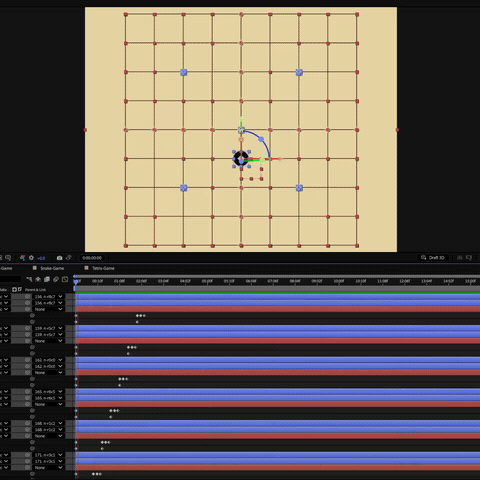Select the three-keyframe group under the 159 layers
The width and height of the screenshot is (480, 480).
click(x=132, y=347)
